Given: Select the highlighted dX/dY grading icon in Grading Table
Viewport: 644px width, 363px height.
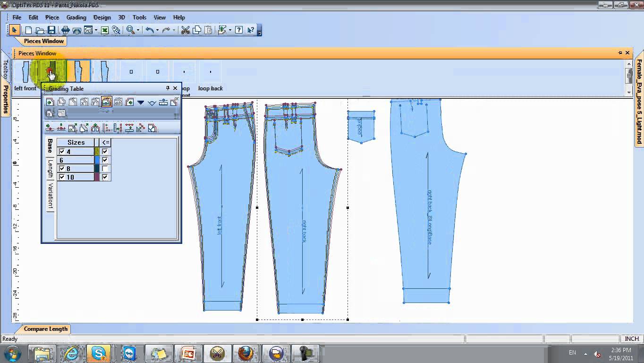Looking at the screenshot, I should 106,102.
